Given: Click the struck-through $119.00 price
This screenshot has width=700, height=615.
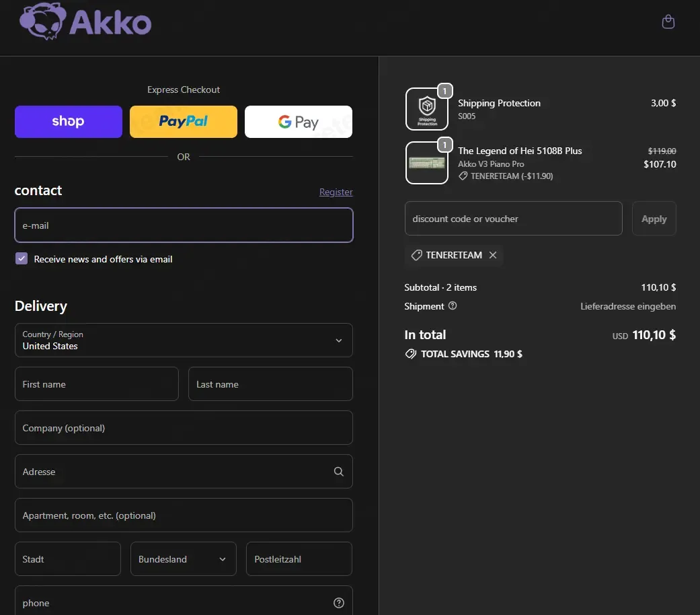Looking at the screenshot, I should coord(662,151).
